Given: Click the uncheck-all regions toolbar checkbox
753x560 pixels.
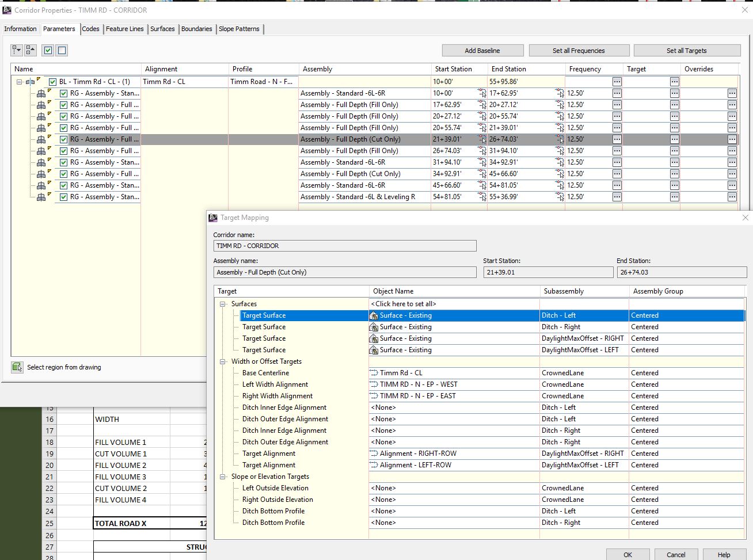Looking at the screenshot, I should pos(60,50).
